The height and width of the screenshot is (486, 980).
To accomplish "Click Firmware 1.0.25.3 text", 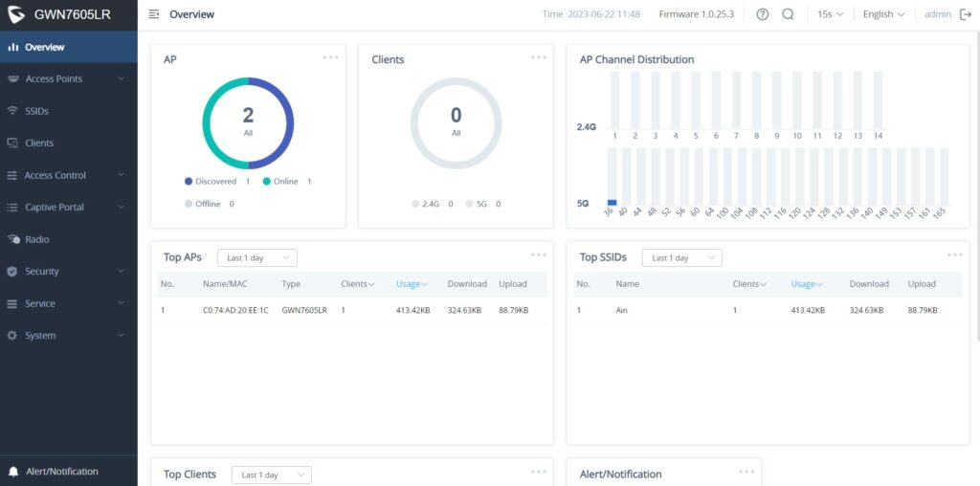I will coord(697,14).
